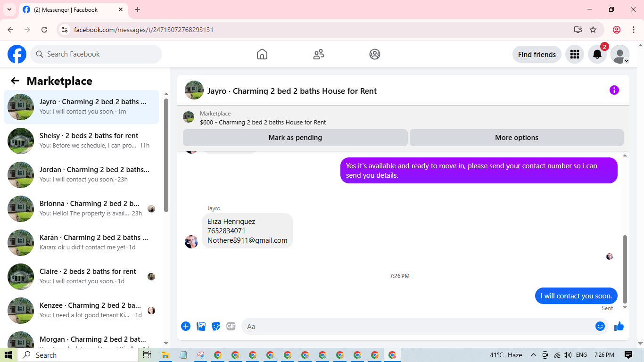Viewport: 644px width, 362px height.
Task: Click the "Yes it's available" message bubble
Action: click(x=479, y=170)
